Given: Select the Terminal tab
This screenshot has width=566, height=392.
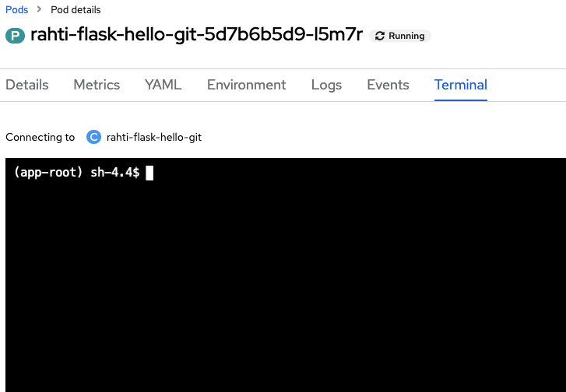Looking at the screenshot, I should (x=461, y=85).
